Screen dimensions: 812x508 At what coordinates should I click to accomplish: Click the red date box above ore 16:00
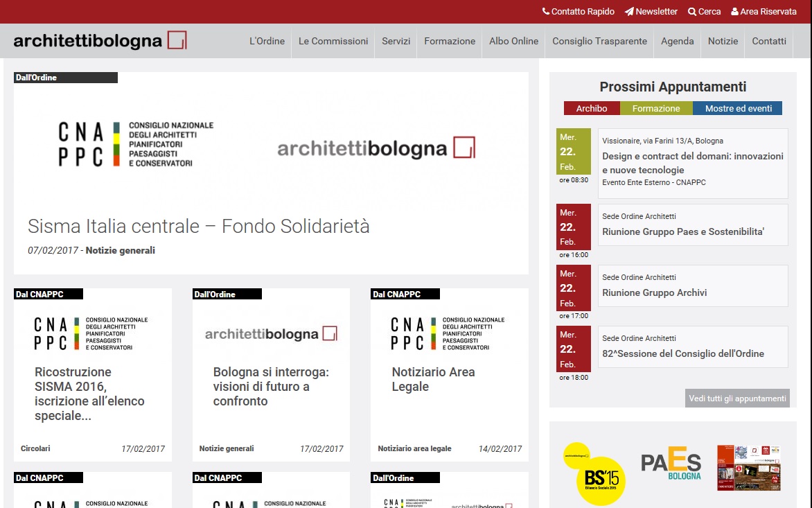[x=573, y=227]
